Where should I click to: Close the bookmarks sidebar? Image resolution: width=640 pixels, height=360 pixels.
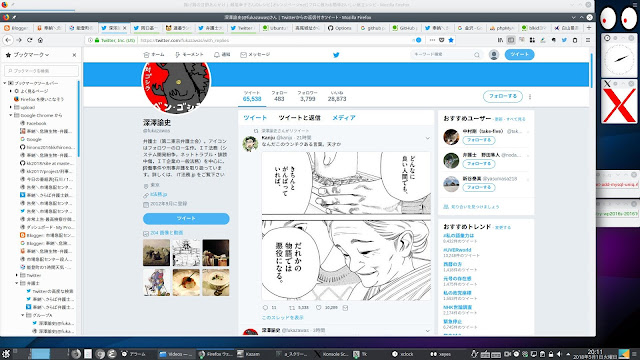(74, 55)
